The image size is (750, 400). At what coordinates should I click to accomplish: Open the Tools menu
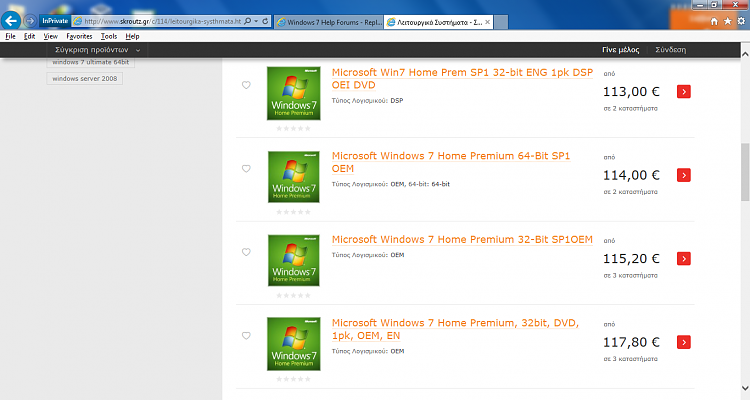click(x=109, y=36)
